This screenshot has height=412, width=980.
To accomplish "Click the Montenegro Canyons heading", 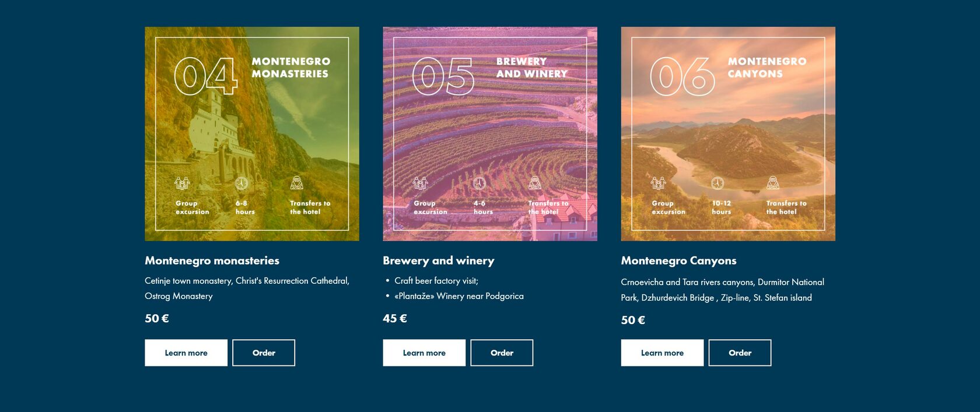I will 678,260.
